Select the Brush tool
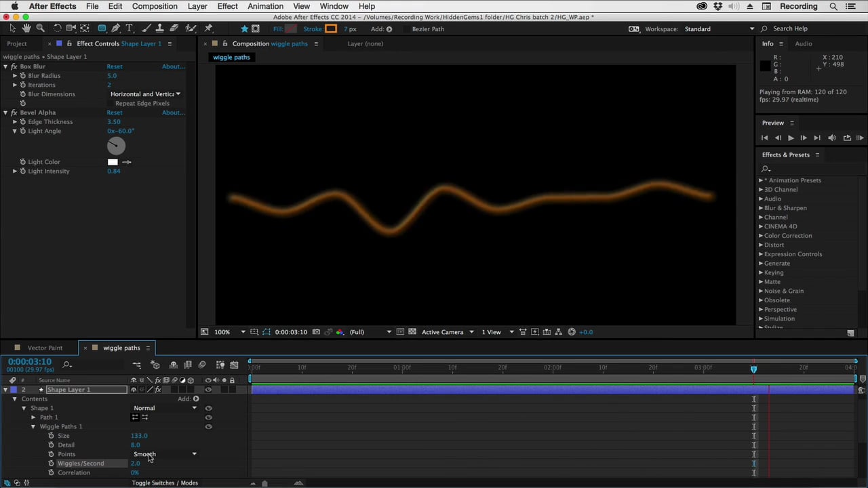This screenshot has height=488, width=868. click(x=145, y=28)
